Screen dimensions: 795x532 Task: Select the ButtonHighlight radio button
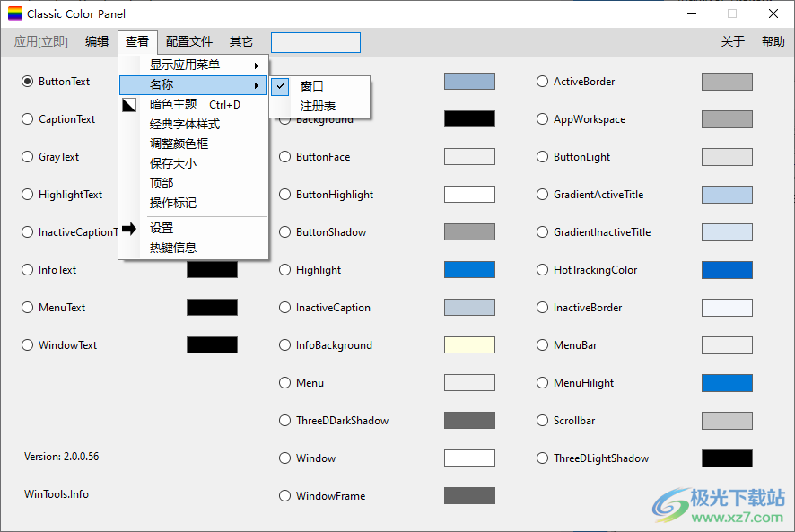[284, 195]
